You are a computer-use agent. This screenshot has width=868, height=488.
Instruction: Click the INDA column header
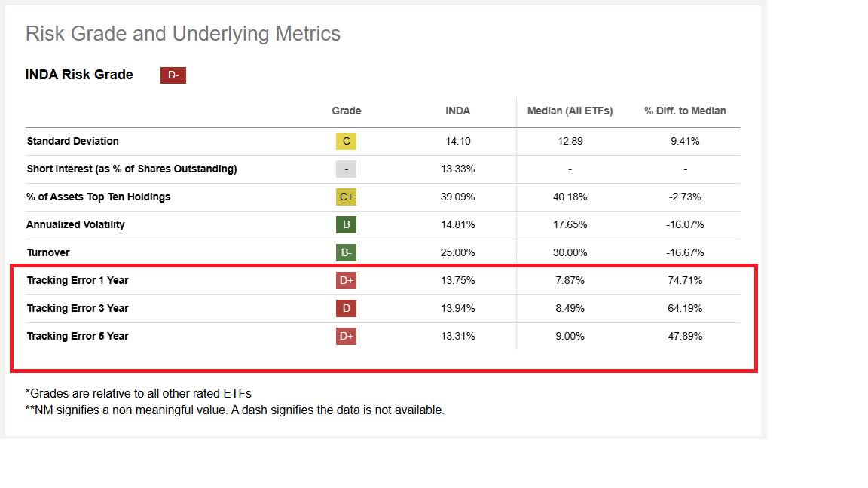[457, 111]
